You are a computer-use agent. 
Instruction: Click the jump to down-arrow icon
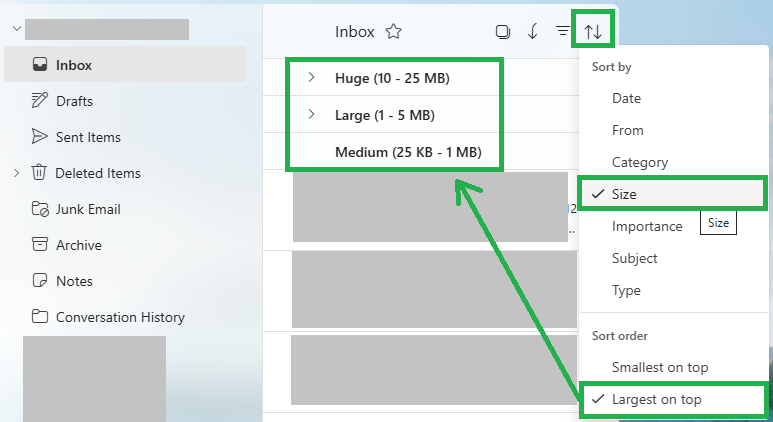(532, 32)
